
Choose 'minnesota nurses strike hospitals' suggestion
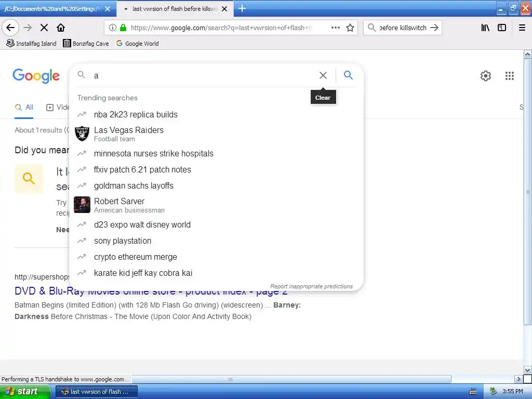pyautogui.click(x=216, y=153)
